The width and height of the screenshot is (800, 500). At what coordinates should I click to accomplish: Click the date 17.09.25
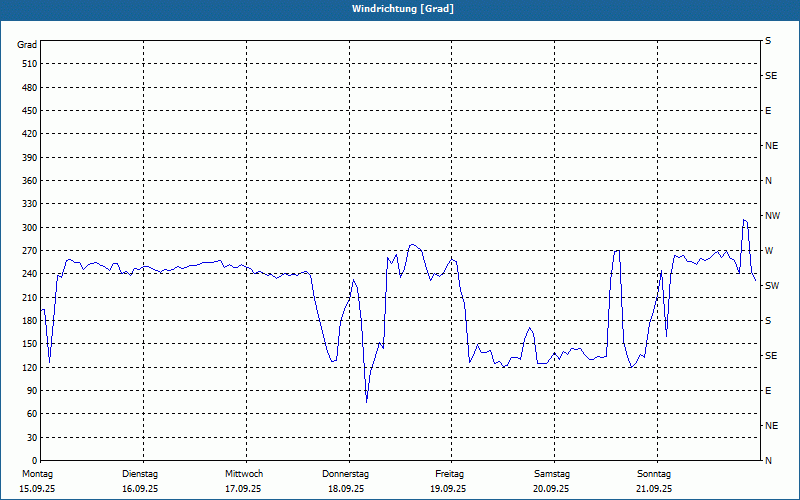point(243,489)
